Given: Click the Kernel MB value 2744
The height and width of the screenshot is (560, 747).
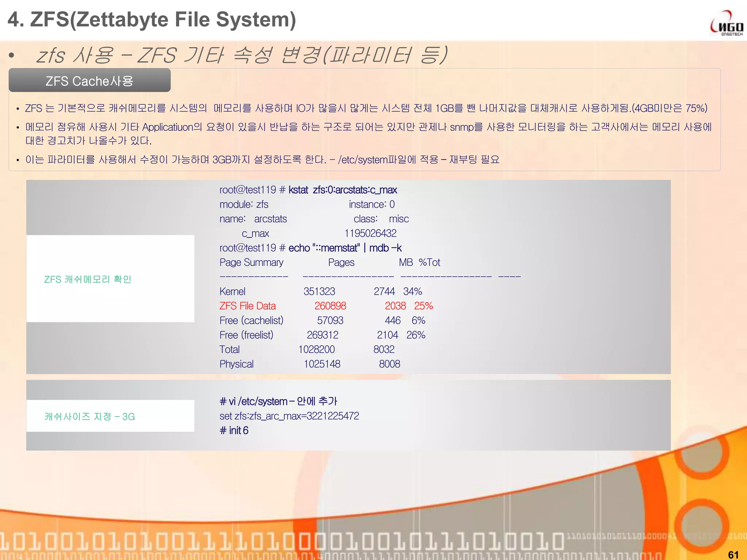Looking at the screenshot, I should coord(384,291).
